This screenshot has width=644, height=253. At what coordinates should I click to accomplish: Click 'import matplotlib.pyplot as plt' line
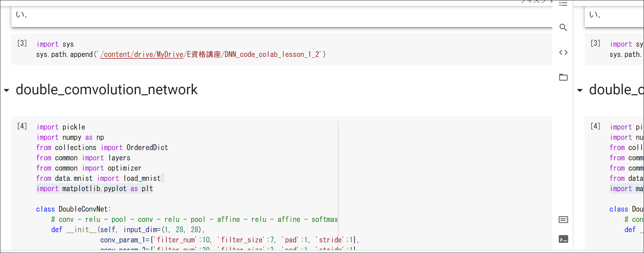pyautogui.click(x=95, y=188)
